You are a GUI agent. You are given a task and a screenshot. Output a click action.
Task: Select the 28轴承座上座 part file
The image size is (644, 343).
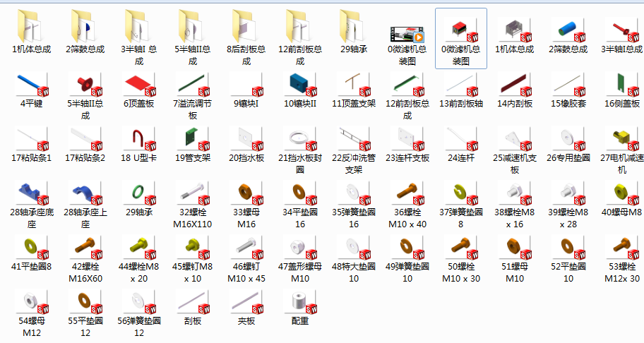click(85, 205)
